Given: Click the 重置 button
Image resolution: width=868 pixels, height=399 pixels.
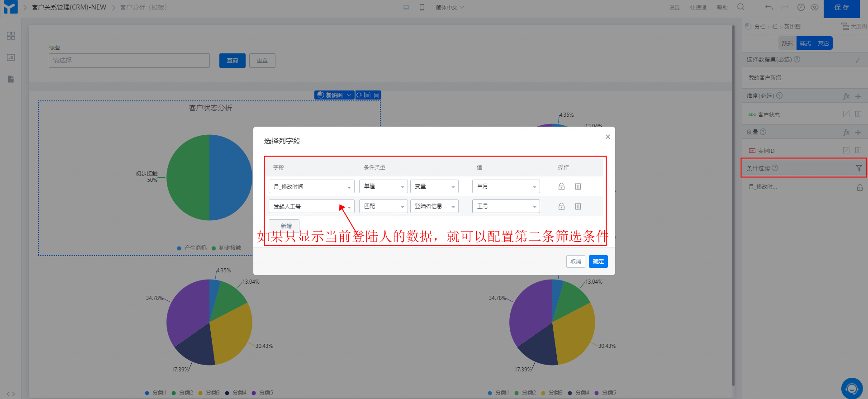Looking at the screenshot, I should [262, 61].
